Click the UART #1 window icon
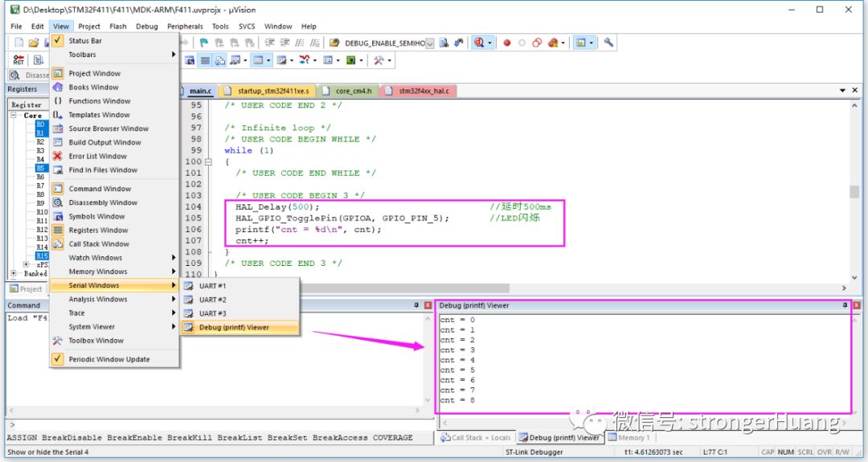Viewport: 868px width, 462px height. tap(188, 286)
